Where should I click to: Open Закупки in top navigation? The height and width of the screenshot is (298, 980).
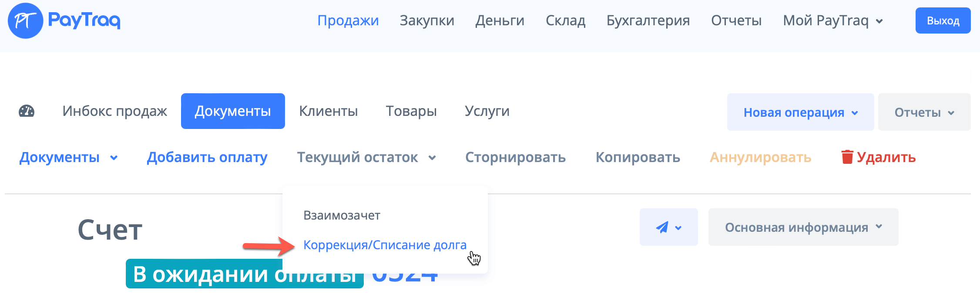pos(427,20)
